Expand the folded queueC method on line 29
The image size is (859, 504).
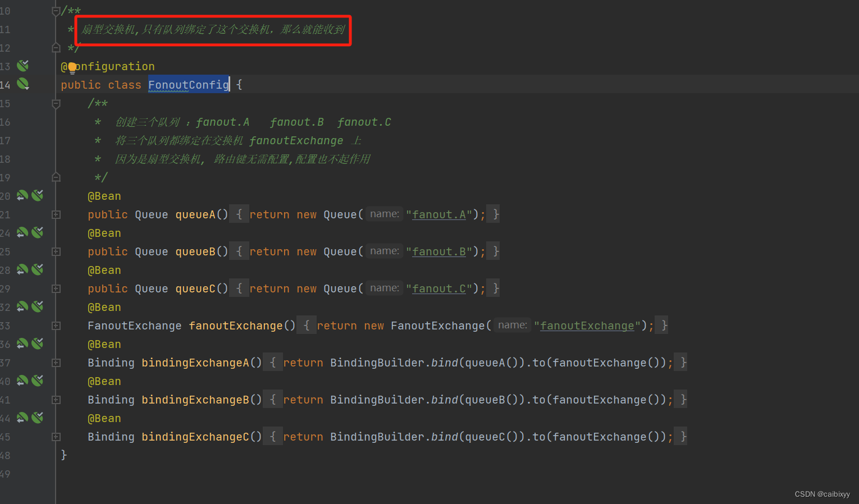(x=56, y=288)
